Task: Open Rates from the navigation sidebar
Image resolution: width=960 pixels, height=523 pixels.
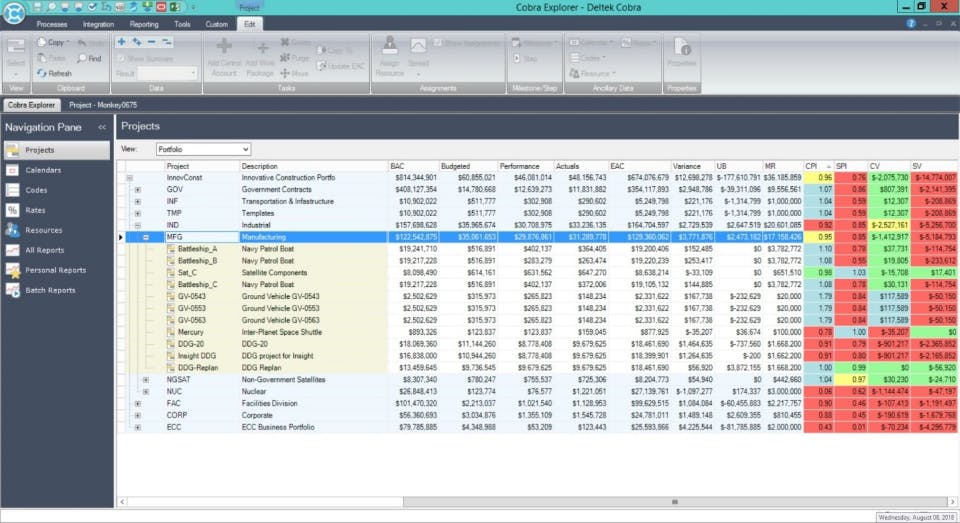Action: click(x=36, y=210)
